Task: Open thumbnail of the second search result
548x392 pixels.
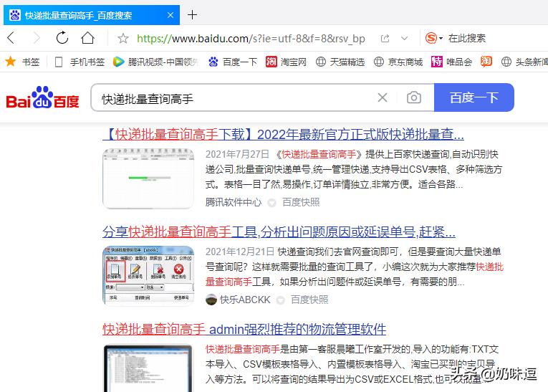Action: pos(148,276)
